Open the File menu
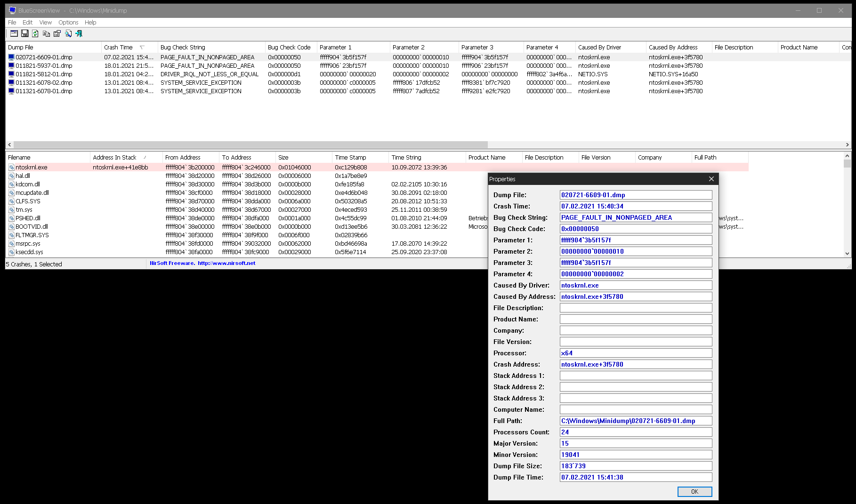The height and width of the screenshot is (504, 856). [x=12, y=22]
